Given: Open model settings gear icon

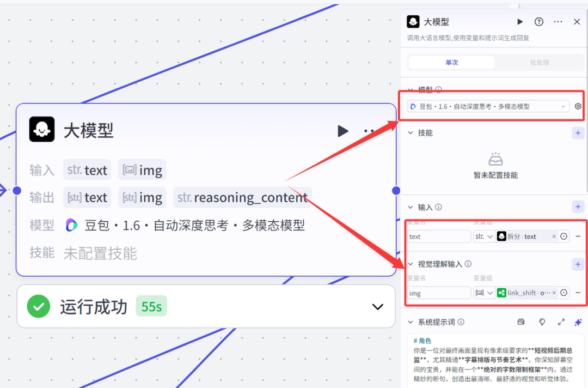Looking at the screenshot, I should (x=578, y=107).
